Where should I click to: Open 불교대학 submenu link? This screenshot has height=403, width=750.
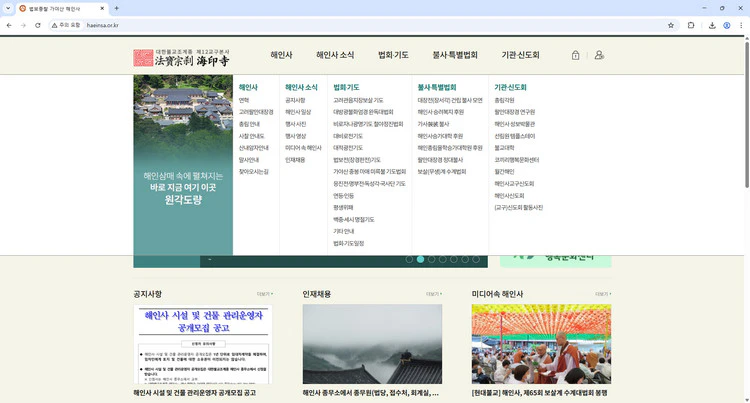tap(504, 148)
